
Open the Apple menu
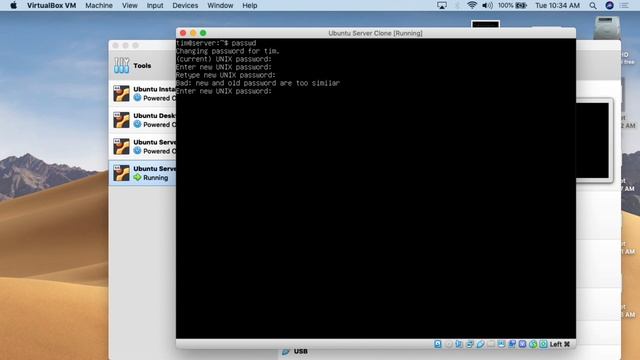click(13, 5)
